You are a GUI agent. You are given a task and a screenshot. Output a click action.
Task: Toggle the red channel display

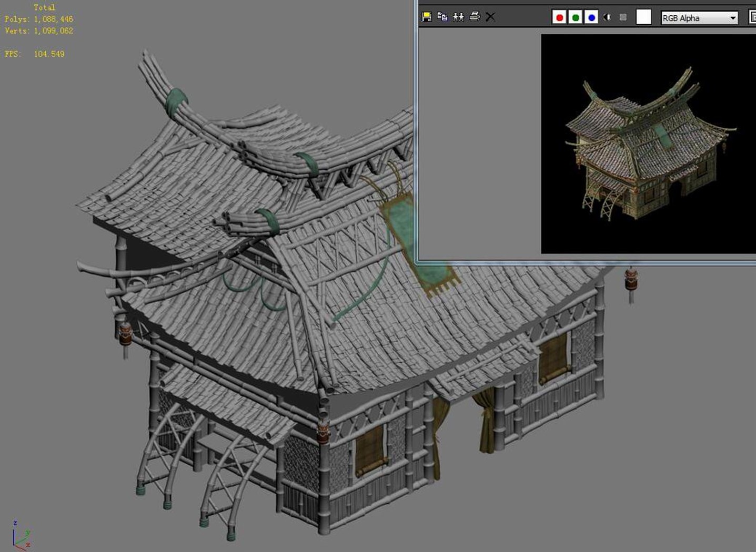(x=559, y=17)
